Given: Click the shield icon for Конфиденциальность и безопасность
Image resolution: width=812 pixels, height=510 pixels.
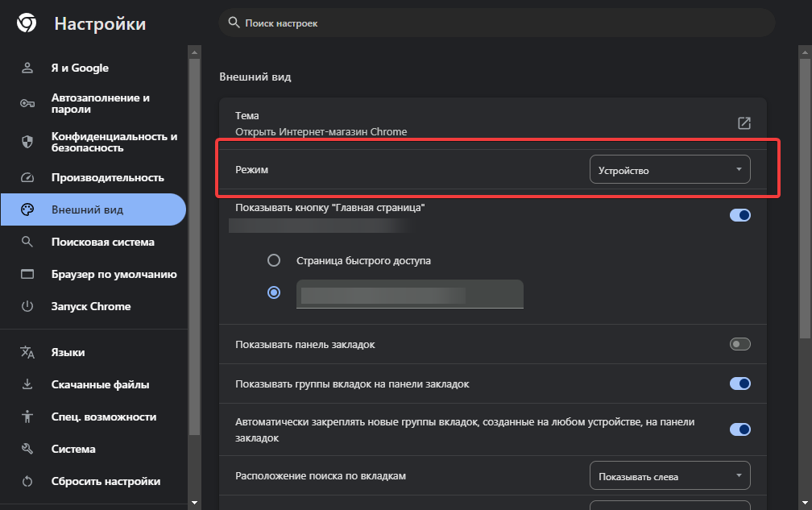Looking at the screenshot, I should coord(27,142).
